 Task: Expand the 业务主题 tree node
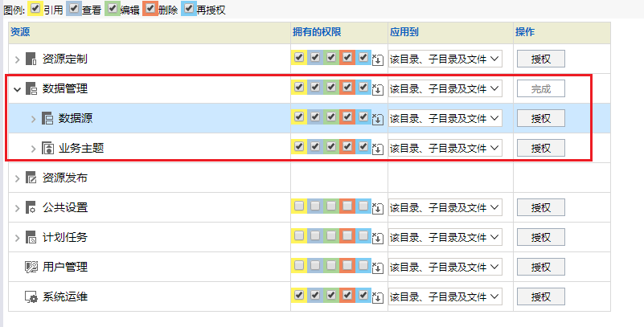point(34,149)
